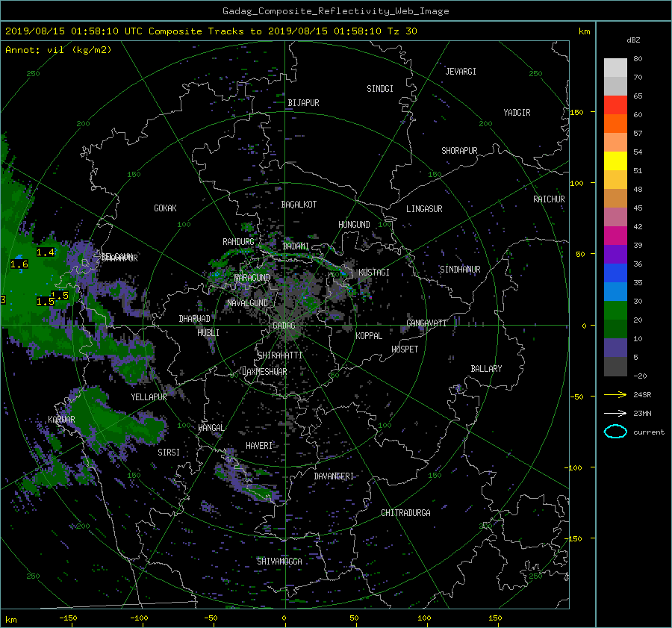
Task: Click the HANGAL city label
Action: click(x=211, y=428)
